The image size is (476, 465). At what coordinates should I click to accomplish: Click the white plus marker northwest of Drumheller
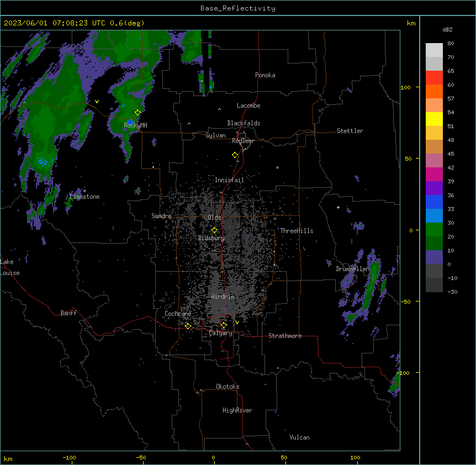[338, 207]
